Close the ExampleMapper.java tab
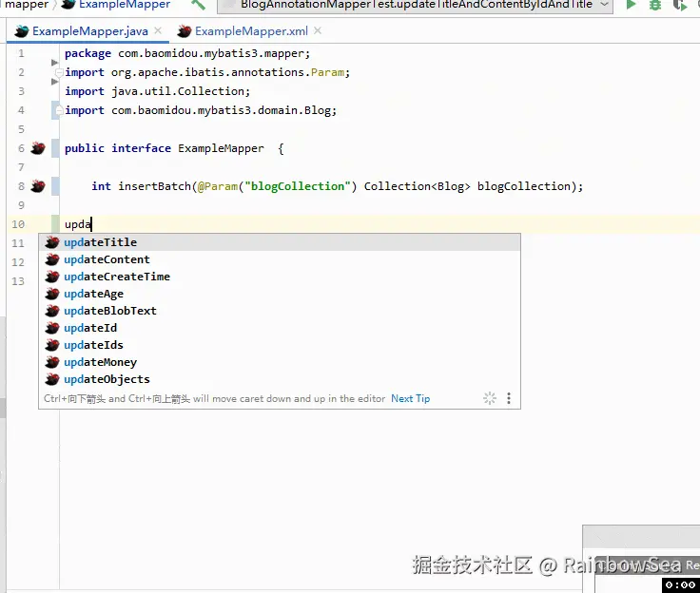 [158, 30]
